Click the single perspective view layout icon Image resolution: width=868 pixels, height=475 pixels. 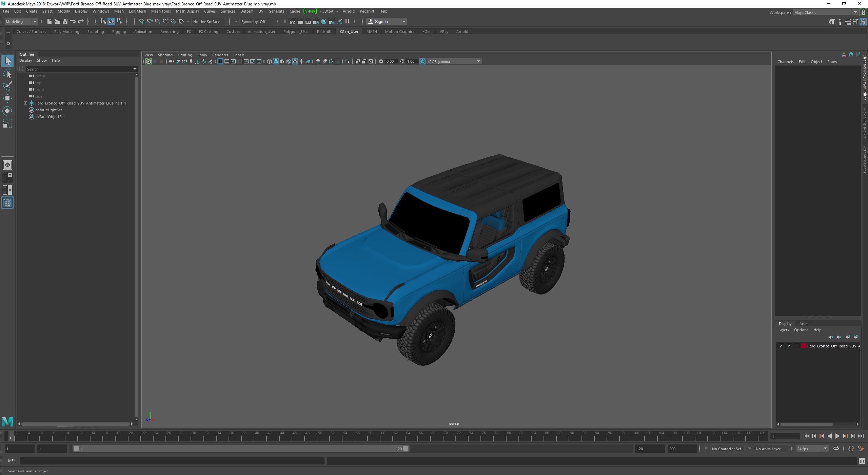[x=7, y=165]
